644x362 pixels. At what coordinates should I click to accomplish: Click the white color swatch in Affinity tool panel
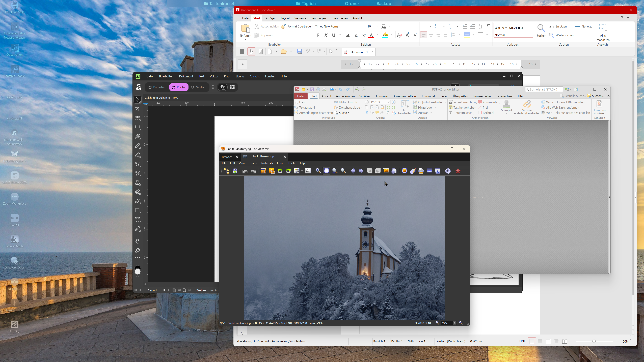pos(138,271)
